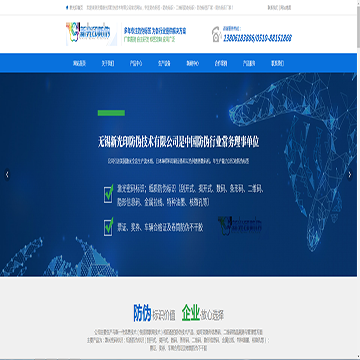Click the top-right utility links in top bar
The height and width of the screenshot is (360, 360).
(279, 7)
